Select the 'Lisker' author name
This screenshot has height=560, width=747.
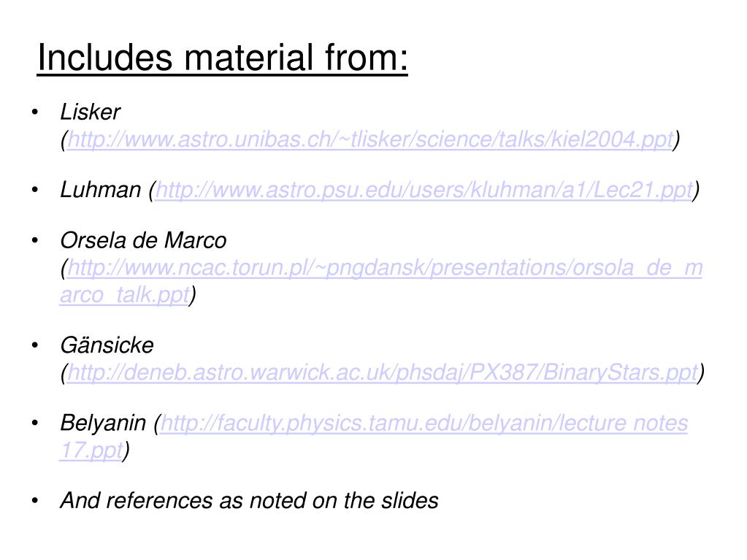click(91, 112)
